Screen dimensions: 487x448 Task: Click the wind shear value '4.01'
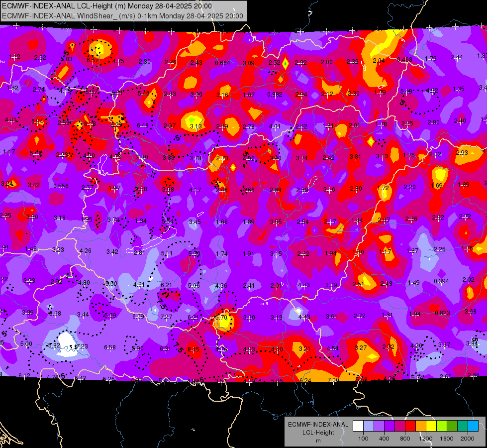[x=275, y=126]
